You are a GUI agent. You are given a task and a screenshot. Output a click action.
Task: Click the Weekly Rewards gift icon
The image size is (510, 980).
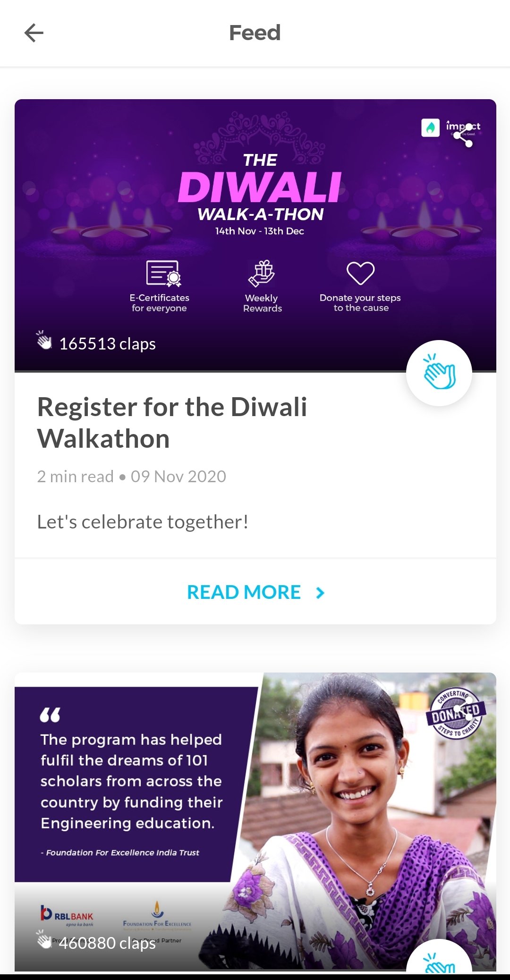[262, 273]
